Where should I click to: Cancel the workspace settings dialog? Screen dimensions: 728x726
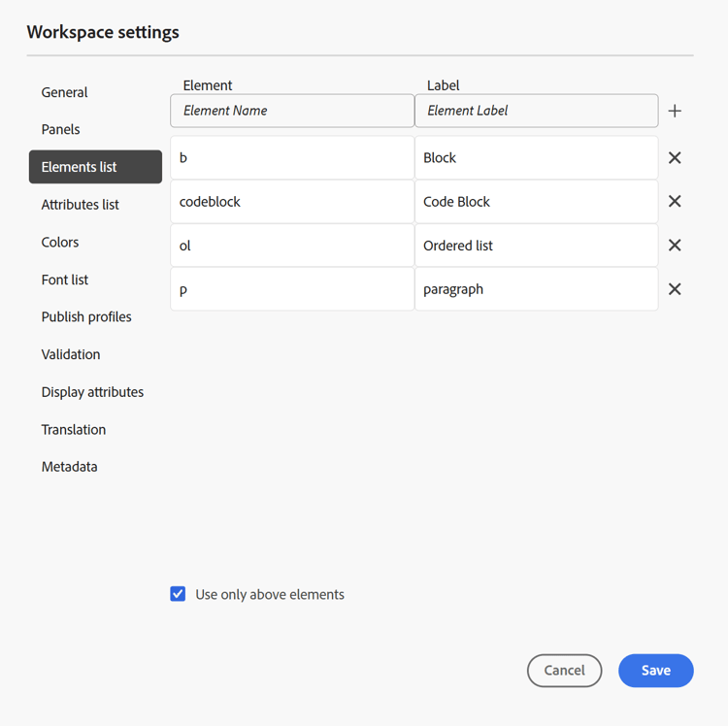click(565, 671)
